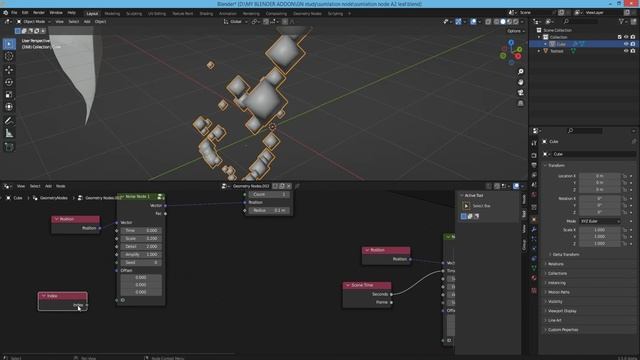Toggle render camera icon for Cube in outliner
This screenshot has height=360, width=640.
tap(633, 44)
